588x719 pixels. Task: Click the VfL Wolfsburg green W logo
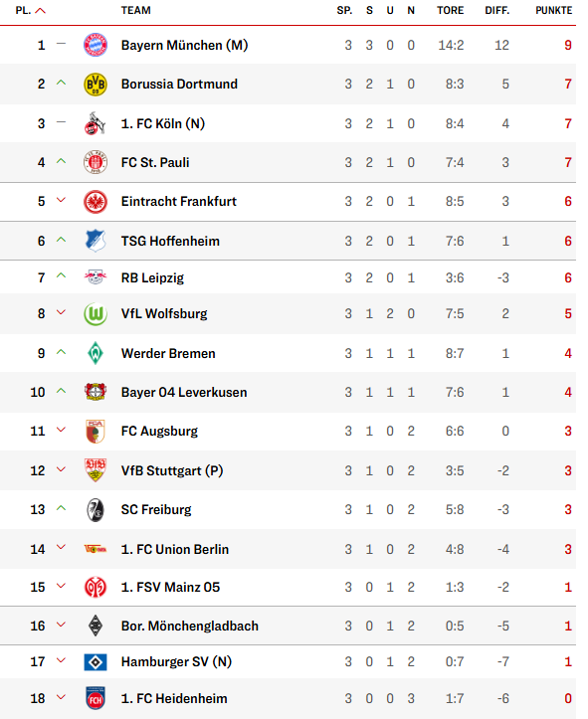96,314
